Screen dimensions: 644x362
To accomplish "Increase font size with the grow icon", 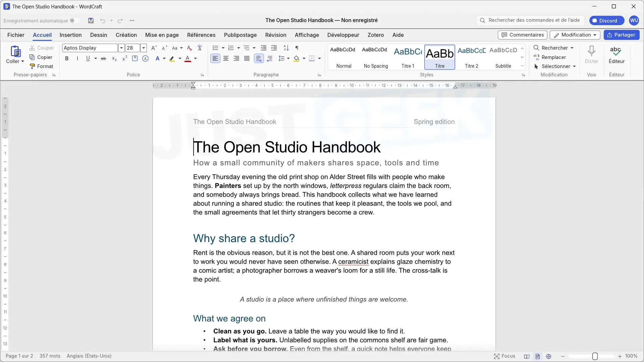I will point(154,48).
